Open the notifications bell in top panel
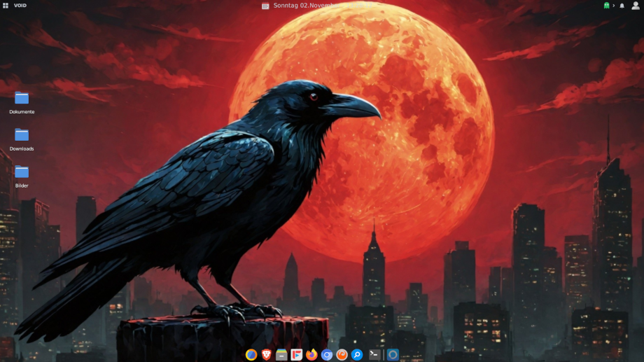The width and height of the screenshot is (644, 362). (622, 6)
